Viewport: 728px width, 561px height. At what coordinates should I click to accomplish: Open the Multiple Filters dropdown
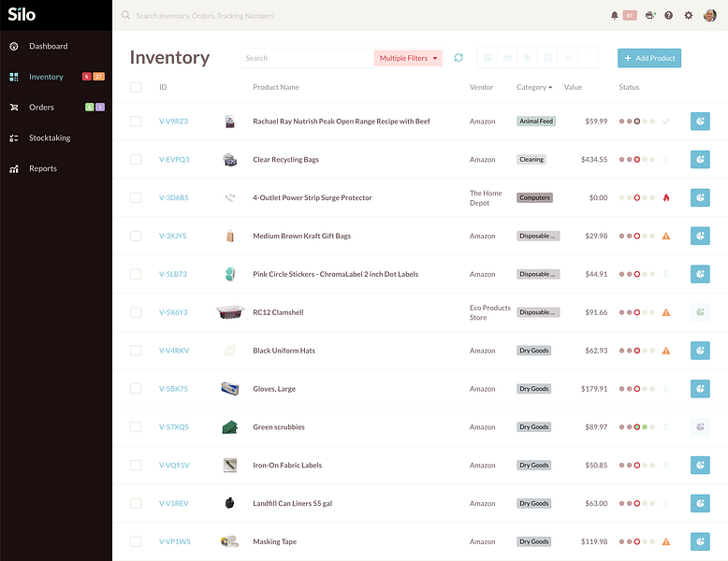[408, 58]
